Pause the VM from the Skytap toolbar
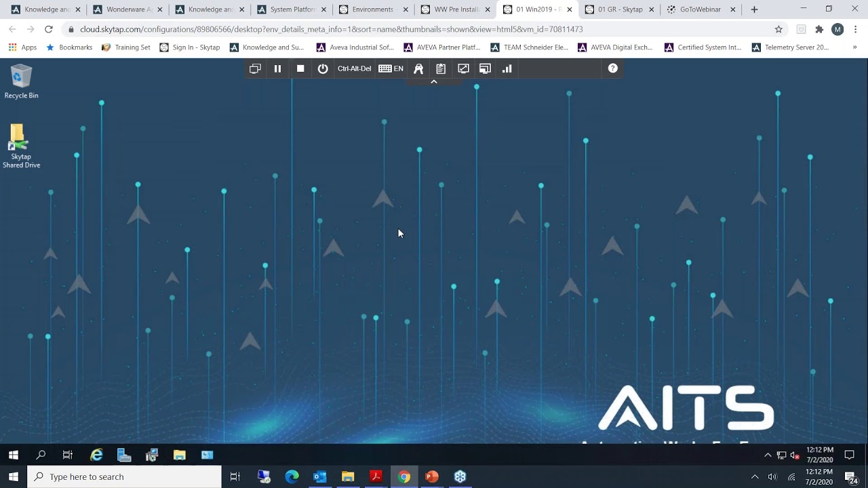868x488 pixels. [x=277, y=68]
